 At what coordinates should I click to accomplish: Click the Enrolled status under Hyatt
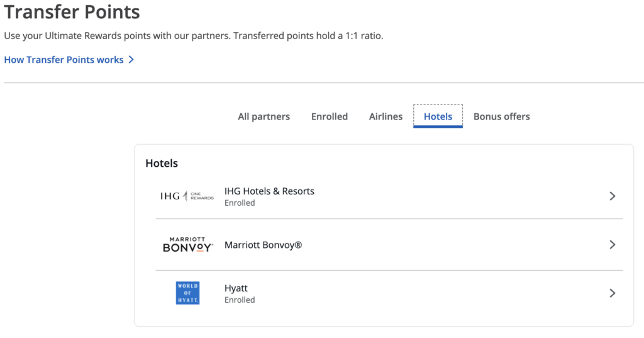coord(240,300)
